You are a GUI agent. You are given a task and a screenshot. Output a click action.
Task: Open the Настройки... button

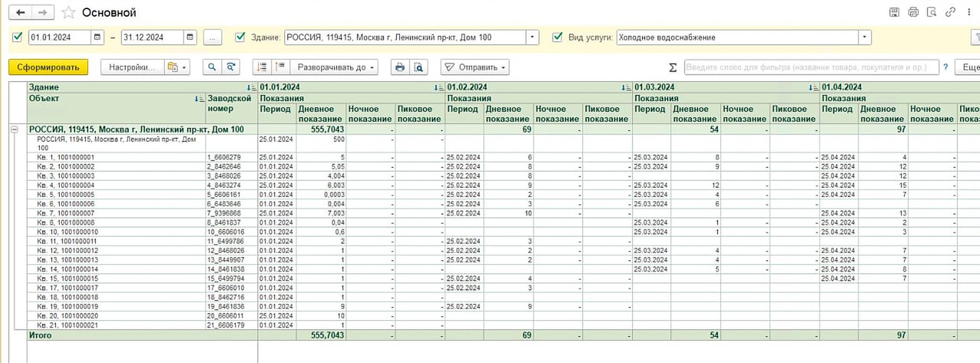131,67
